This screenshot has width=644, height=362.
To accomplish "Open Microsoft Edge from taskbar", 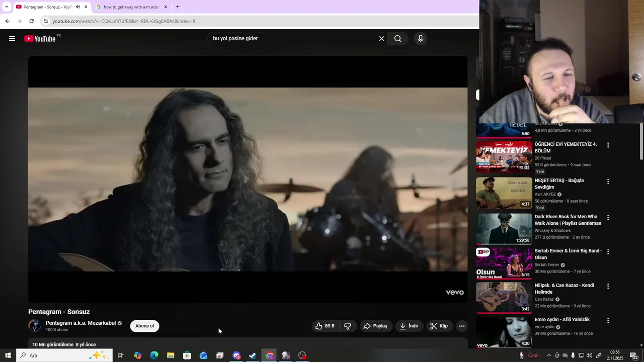I will point(154,355).
